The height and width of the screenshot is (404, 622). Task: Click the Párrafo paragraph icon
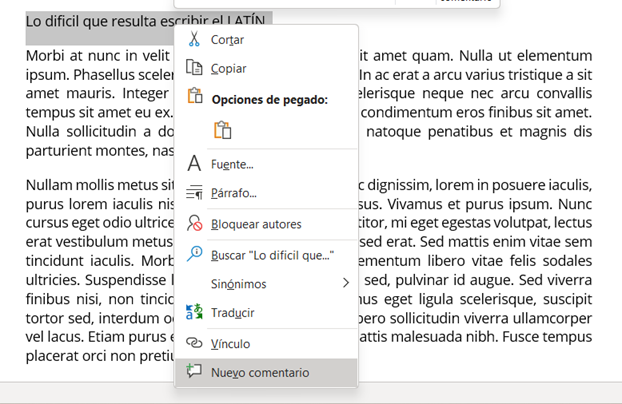(x=194, y=192)
